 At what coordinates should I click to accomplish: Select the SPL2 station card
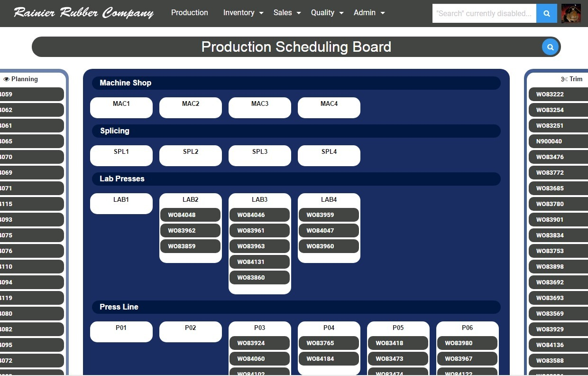point(191,156)
